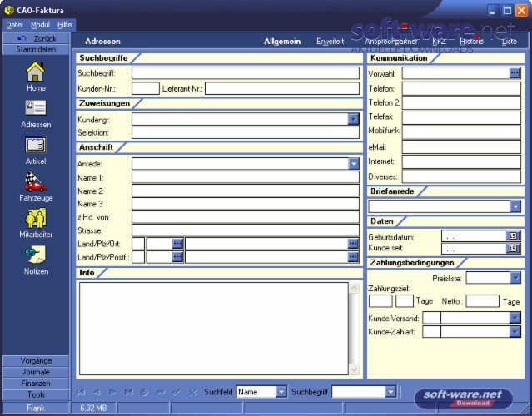Image resolution: width=532 pixels, height=416 pixels.
Task: Open the Fahrzeuge car icon
Action: click(x=35, y=181)
